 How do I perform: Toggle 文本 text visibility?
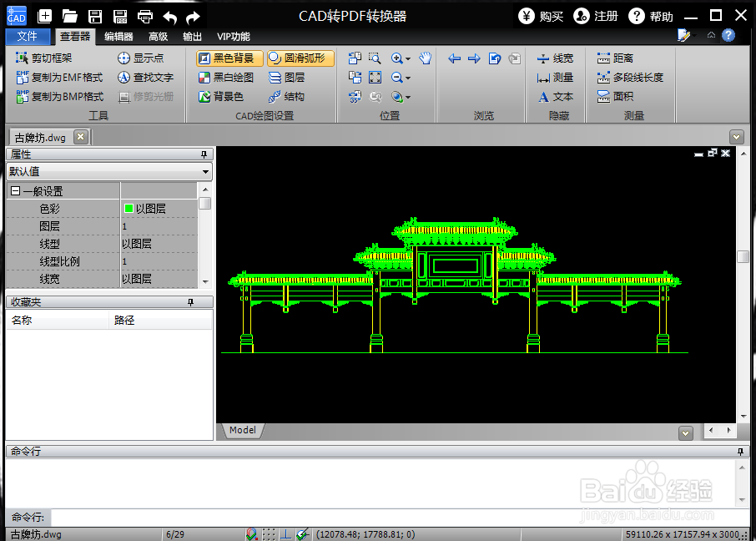(556, 97)
